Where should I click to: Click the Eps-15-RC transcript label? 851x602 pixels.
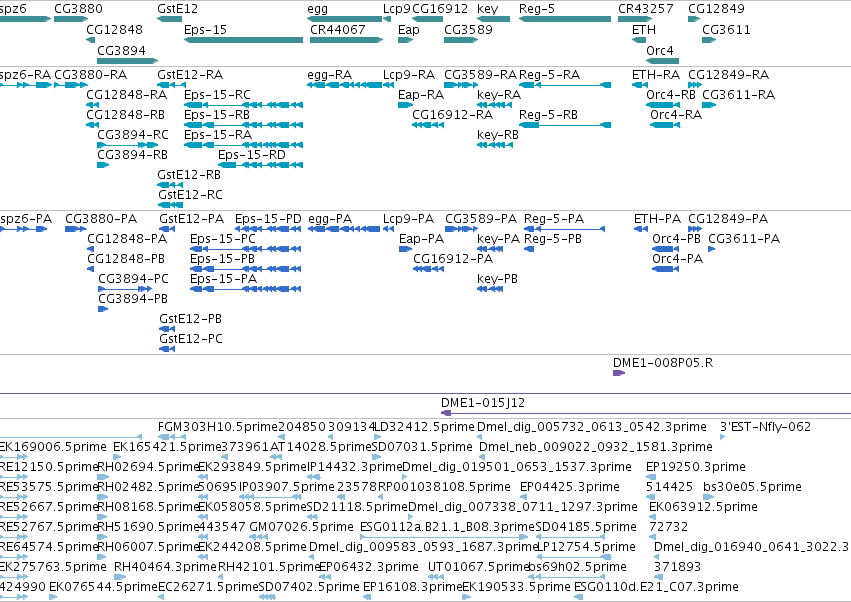pyautogui.click(x=217, y=95)
